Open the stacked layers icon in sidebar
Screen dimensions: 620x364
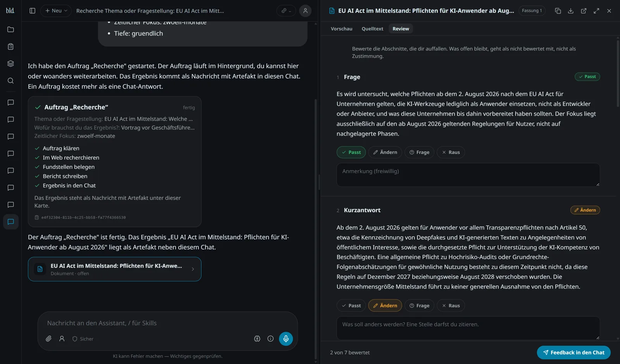(x=11, y=64)
